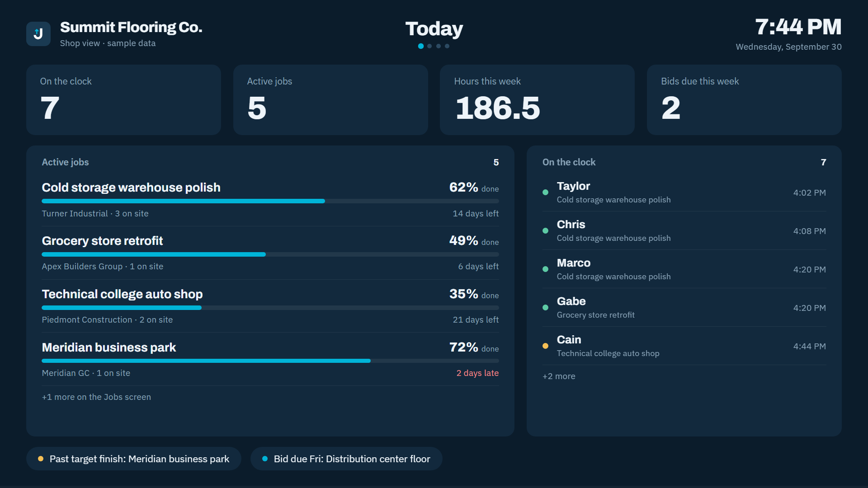Select Gabe in the clock list
This screenshot has height=488, width=868.
pos(571,301)
